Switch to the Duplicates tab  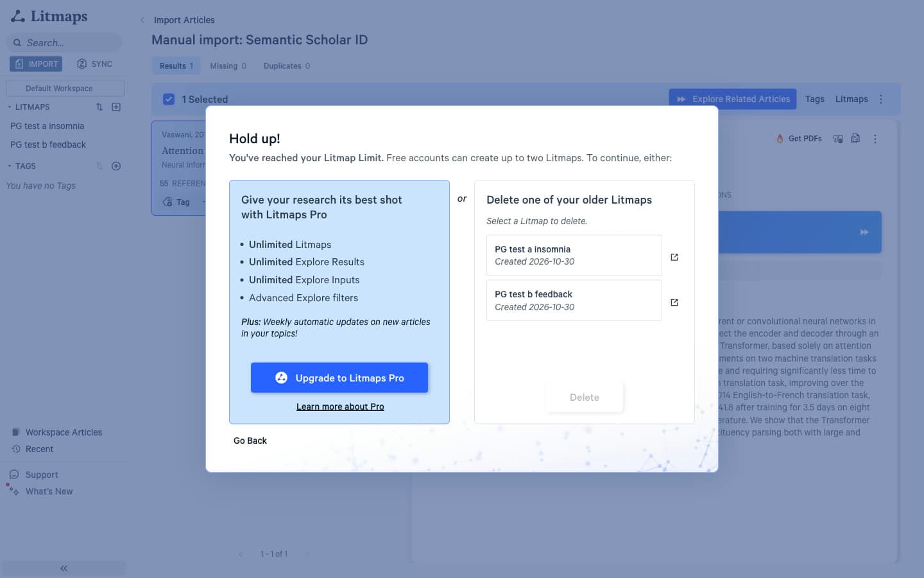pos(287,66)
